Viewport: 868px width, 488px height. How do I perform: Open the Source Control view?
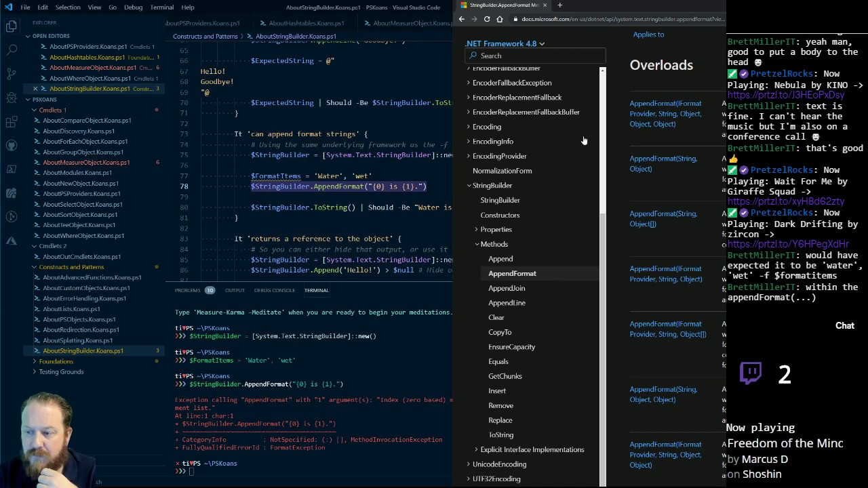click(12, 74)
